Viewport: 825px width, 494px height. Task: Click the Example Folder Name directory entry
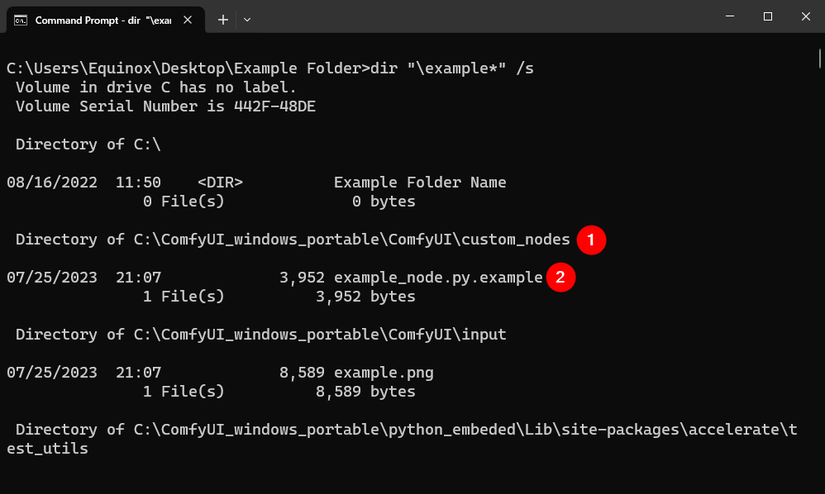pyautogui.click(x=420, y=183)
